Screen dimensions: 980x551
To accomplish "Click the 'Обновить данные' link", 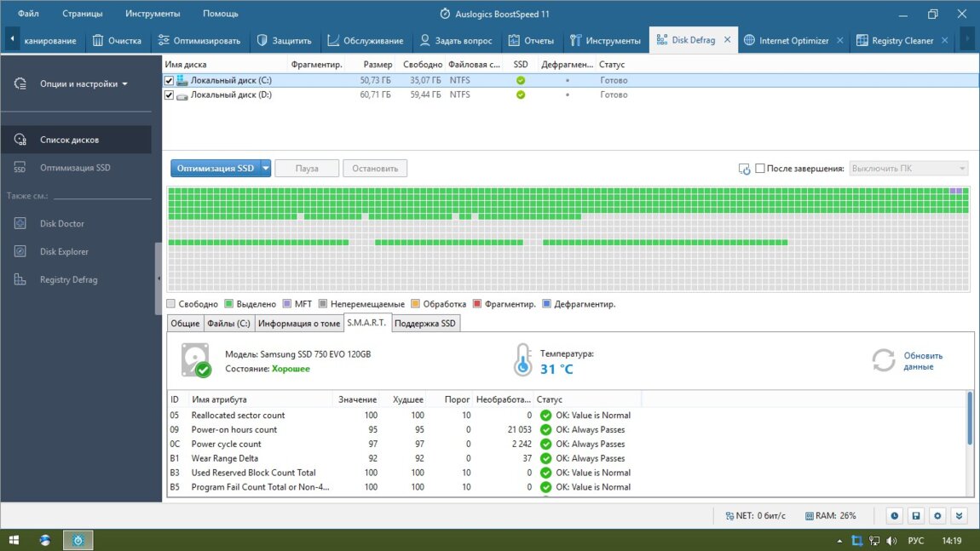I will click(x=923, y=361).
